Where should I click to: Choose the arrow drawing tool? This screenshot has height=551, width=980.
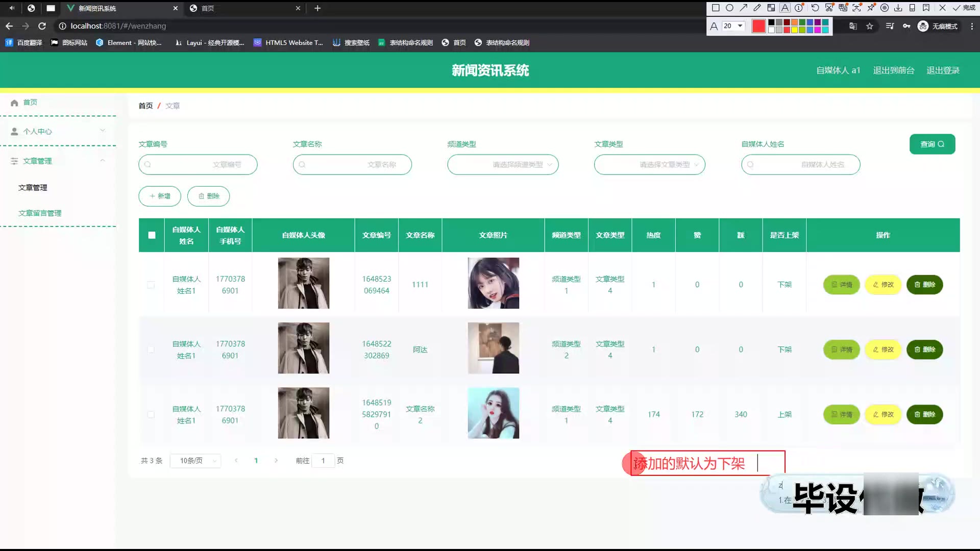click(x=743, y=8)
